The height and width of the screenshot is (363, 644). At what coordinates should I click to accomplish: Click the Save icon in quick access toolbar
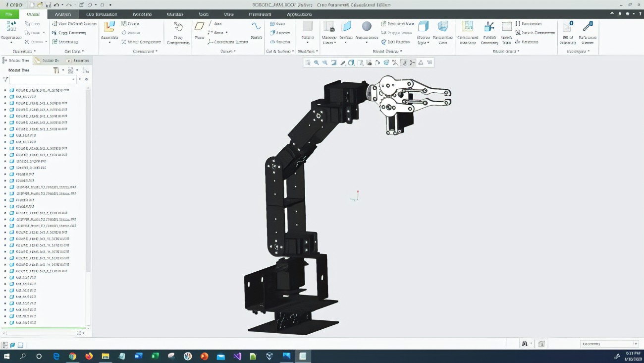point(48,5)
